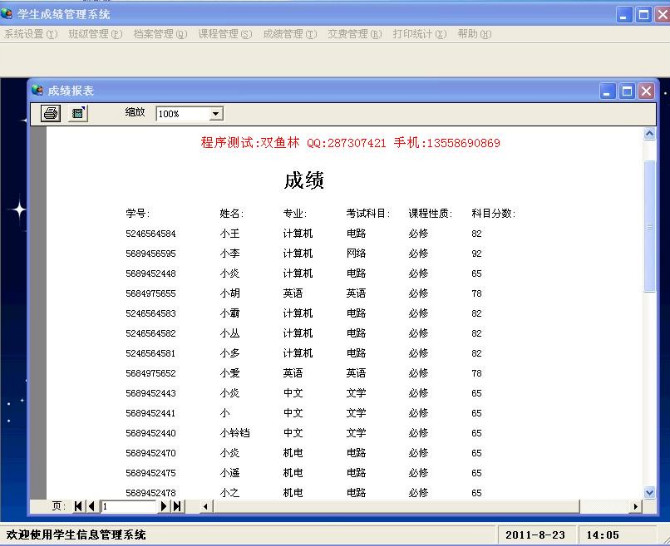Click the 课程性质 column header

click(430, 213)
